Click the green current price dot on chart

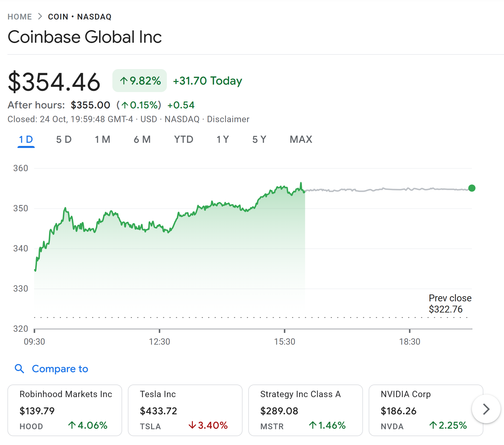point(472,188)
